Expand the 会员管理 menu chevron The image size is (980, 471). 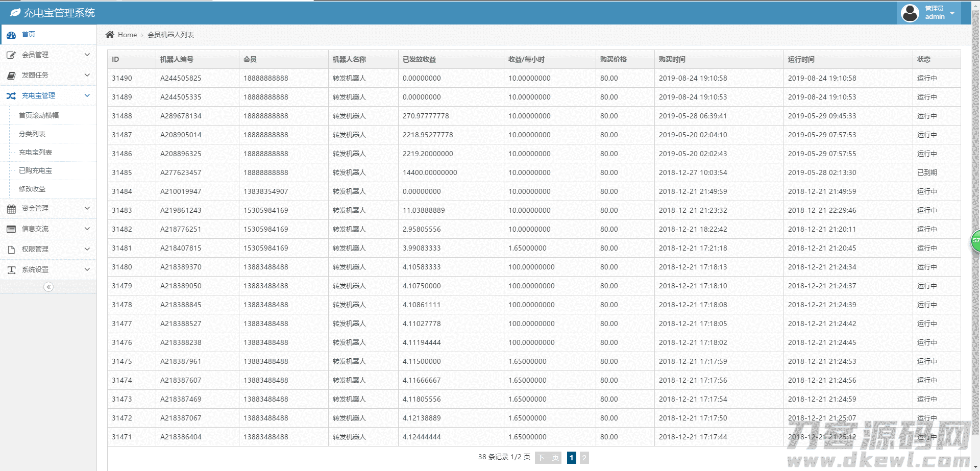[x=87, y=55]
